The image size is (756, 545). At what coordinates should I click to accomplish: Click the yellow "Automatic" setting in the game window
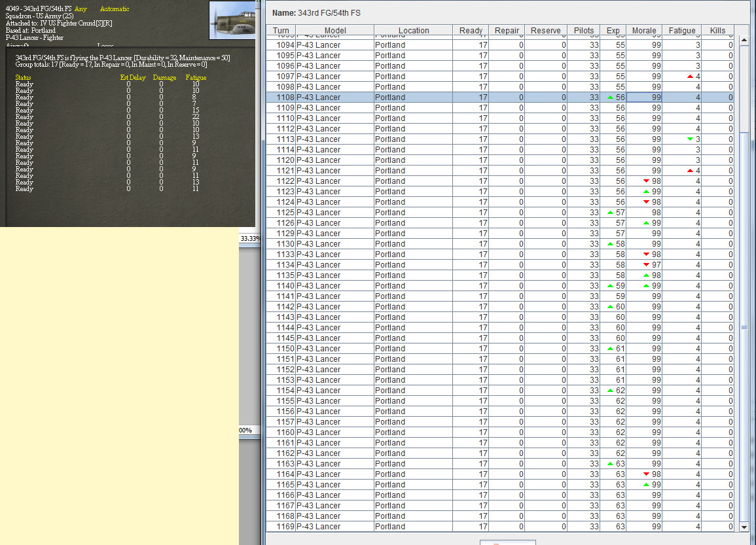[x=115, y=9]
